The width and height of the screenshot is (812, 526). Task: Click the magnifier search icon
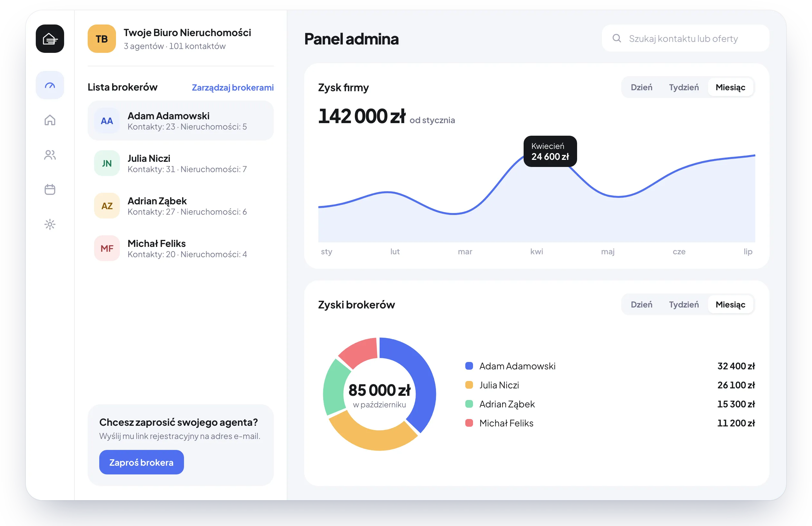tap(616, 38)
